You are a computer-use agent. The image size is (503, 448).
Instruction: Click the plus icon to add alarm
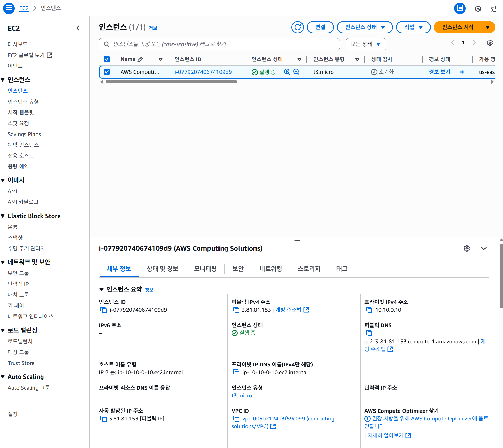[x=462, y=72]
